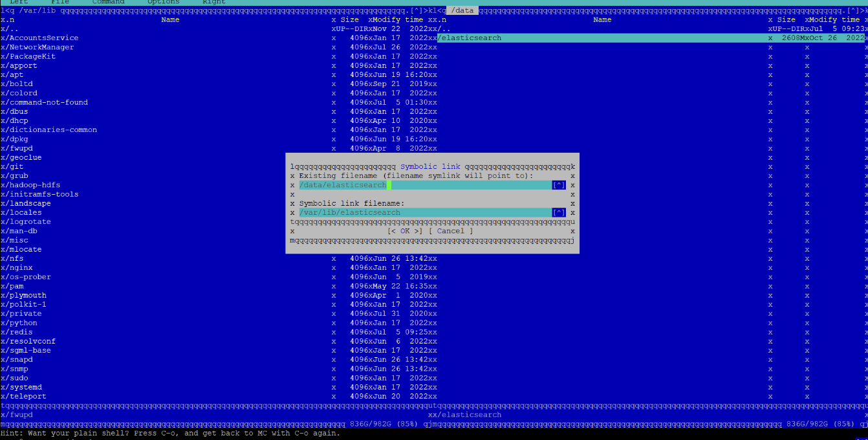Cancel the Symbolic link dialog
Image resolution: width=868 pixels, height=440 pixels.
click(x=451, y=231)
